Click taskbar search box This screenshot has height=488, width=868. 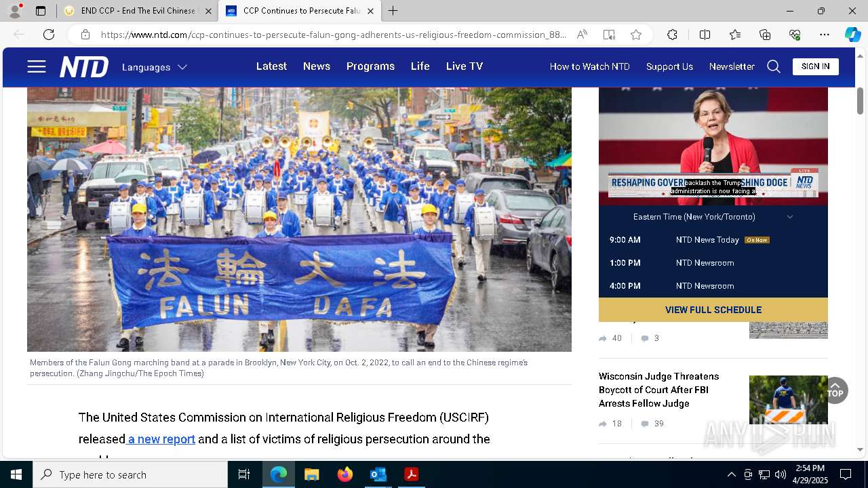130,474
